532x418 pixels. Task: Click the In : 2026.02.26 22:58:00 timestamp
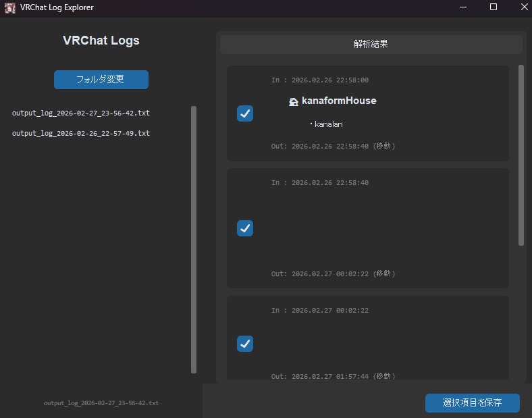[x=320, y=80]
